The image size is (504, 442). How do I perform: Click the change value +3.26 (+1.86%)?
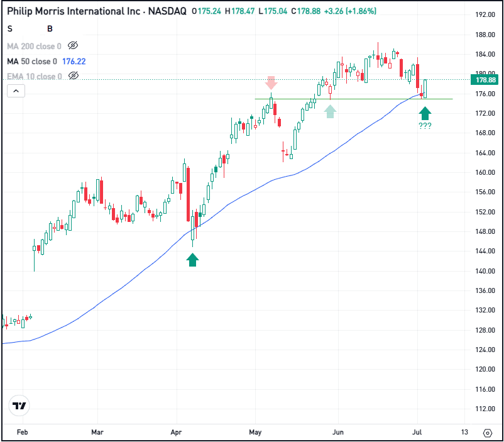click(x=350, y=11)
